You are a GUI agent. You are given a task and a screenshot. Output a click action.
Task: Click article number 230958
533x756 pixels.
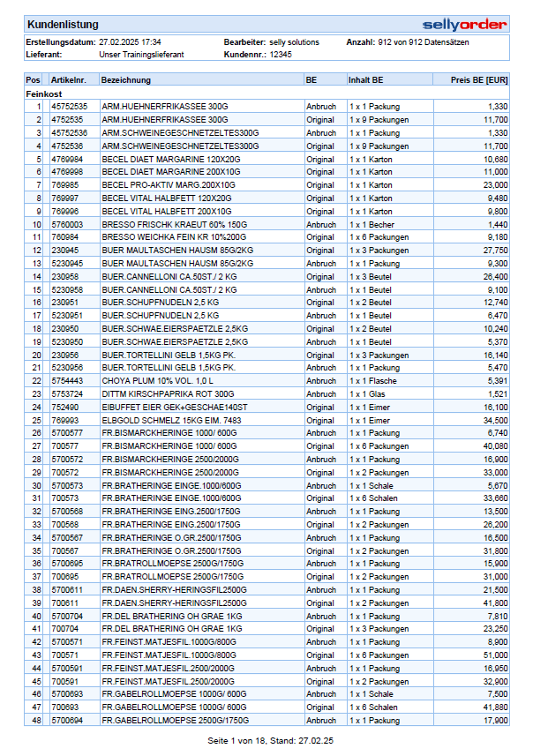point(65,277)
